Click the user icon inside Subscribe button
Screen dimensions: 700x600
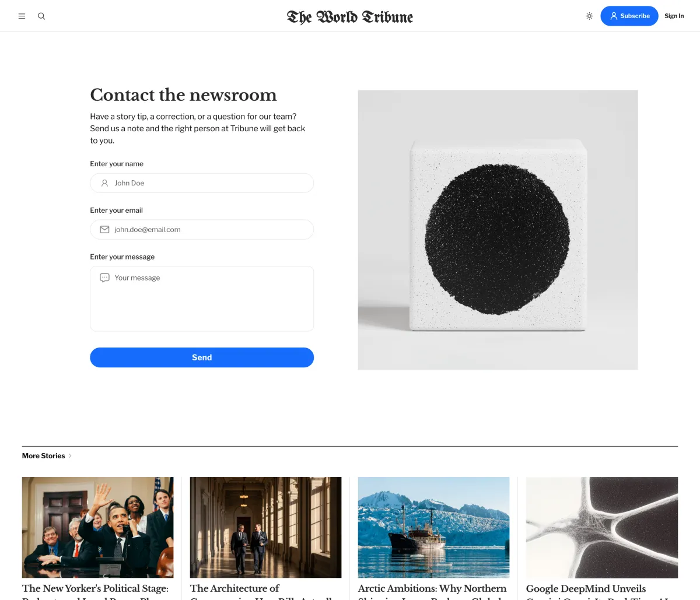click(614, 16)
